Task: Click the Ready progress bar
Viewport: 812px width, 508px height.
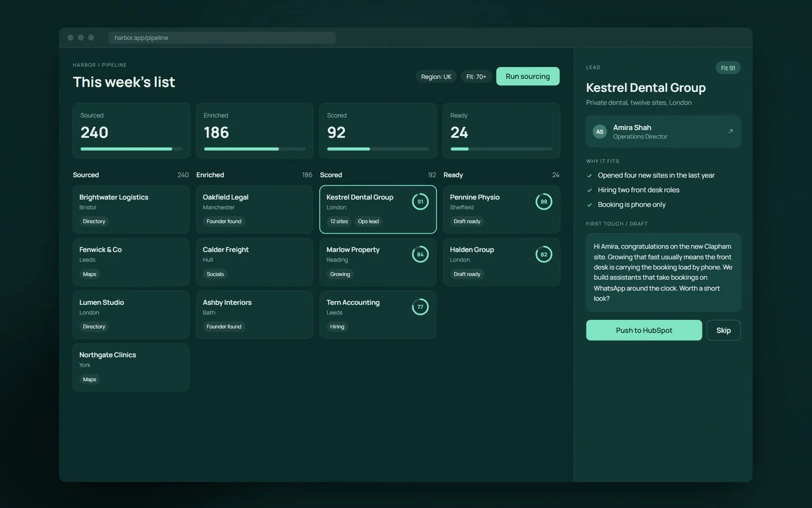Action: point(501,149)
